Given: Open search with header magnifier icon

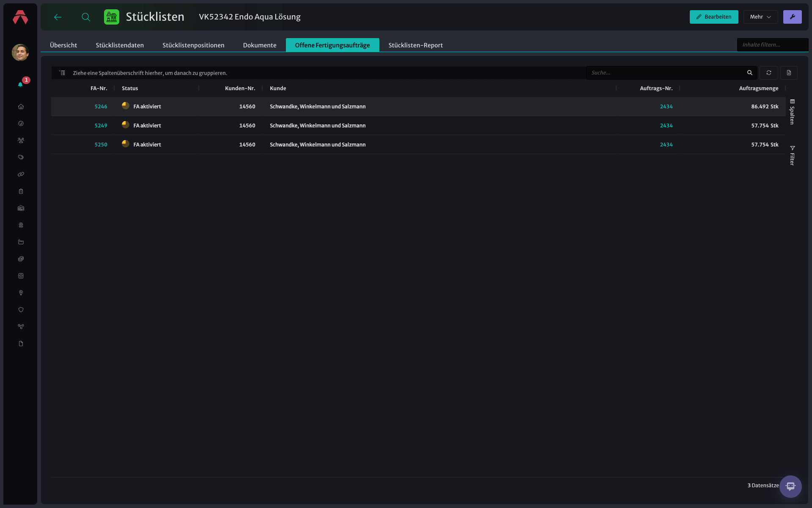Looking at the screenshot, I should pos(86,17).
